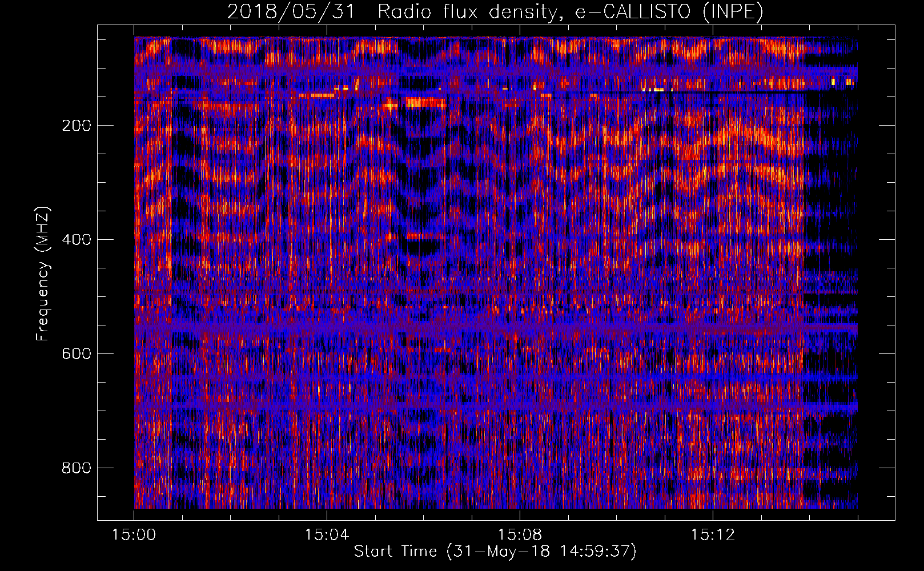Click the '2018/05/31' date in the title

tap(292, 12)
